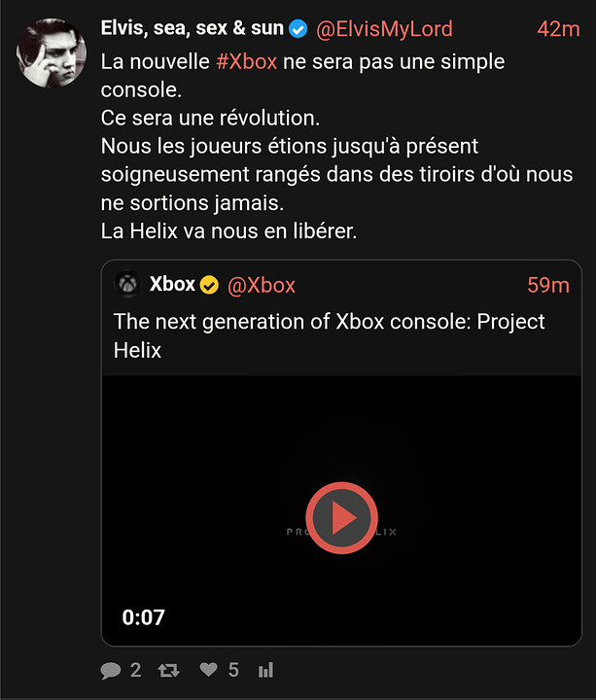Click the 0:07 video duration label

(x=143, y=617)
